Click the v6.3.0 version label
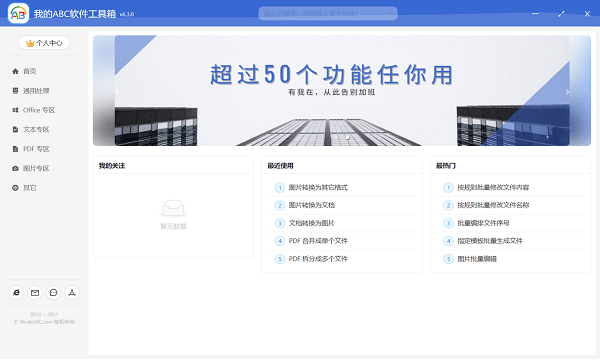The width and height of the screenshot is (600, 360). (127, 15)
